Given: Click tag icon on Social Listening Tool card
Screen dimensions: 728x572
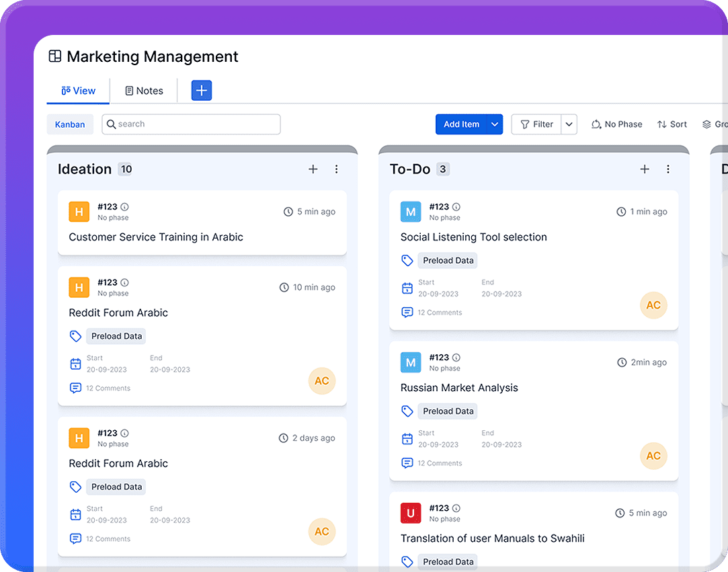Looking at the screenshot, I should (407, 261).
